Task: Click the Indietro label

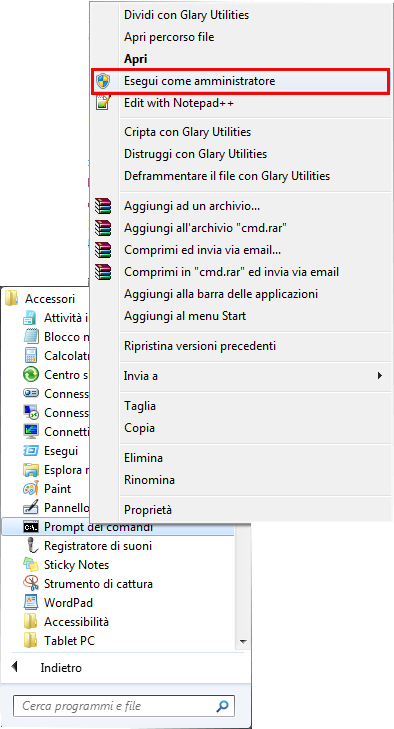Action: [x=61, y=668]
